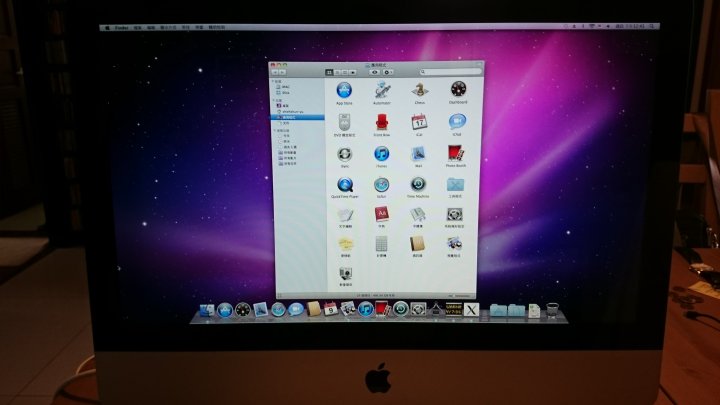Select Time Machine icon in the Finder window
The height and width of the screenshot is (405, 720).
[x=418, y=185]
